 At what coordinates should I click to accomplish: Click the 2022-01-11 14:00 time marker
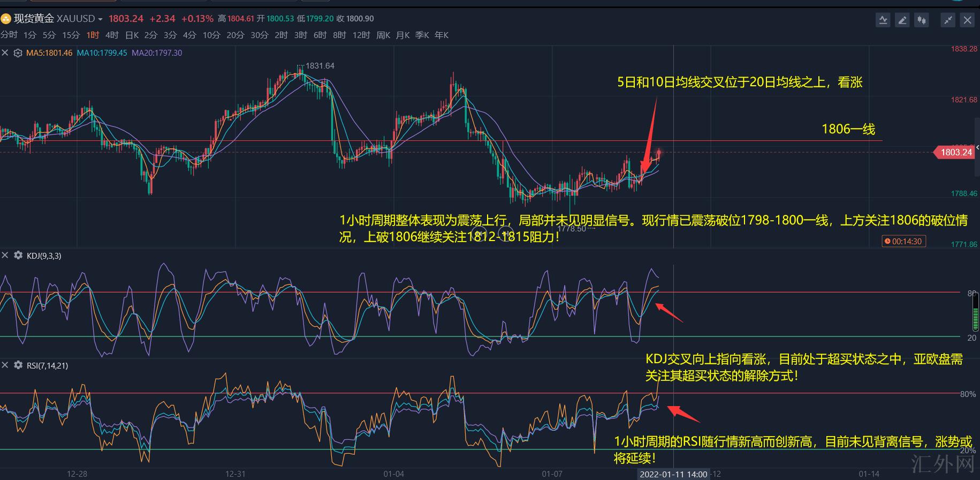click(x=673, y=474)
